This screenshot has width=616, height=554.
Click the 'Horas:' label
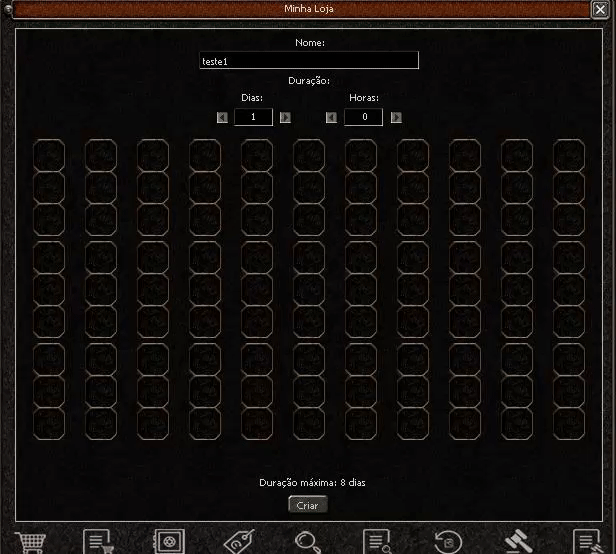[x=364, y=97]
